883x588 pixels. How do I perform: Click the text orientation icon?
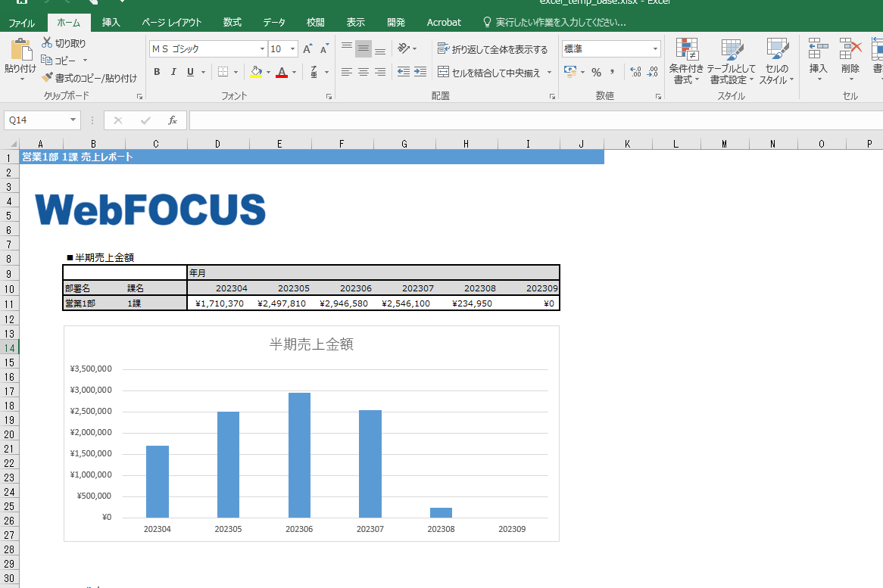click(x=403, y=48)
